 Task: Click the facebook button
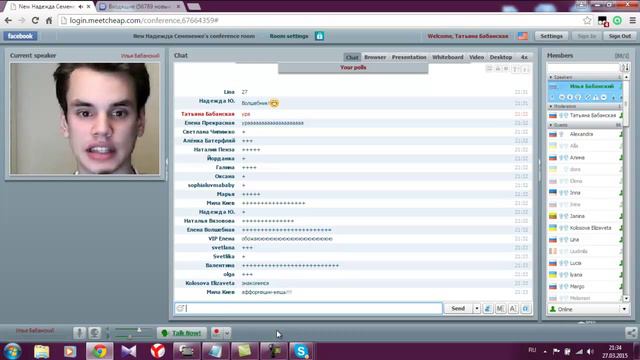[x=20, y=36]
